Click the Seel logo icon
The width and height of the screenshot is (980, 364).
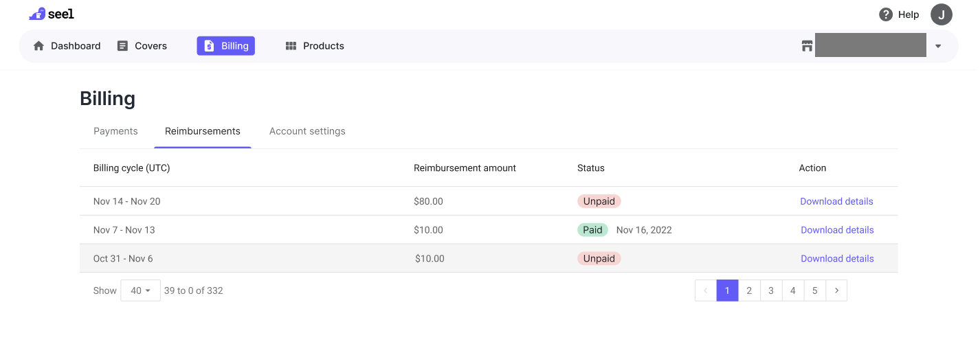point(37,14)
